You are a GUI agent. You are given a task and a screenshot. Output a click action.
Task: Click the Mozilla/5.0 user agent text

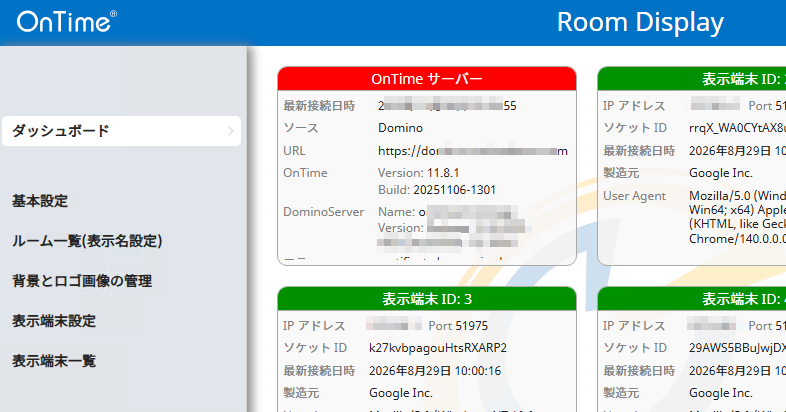tap(737, 217)
